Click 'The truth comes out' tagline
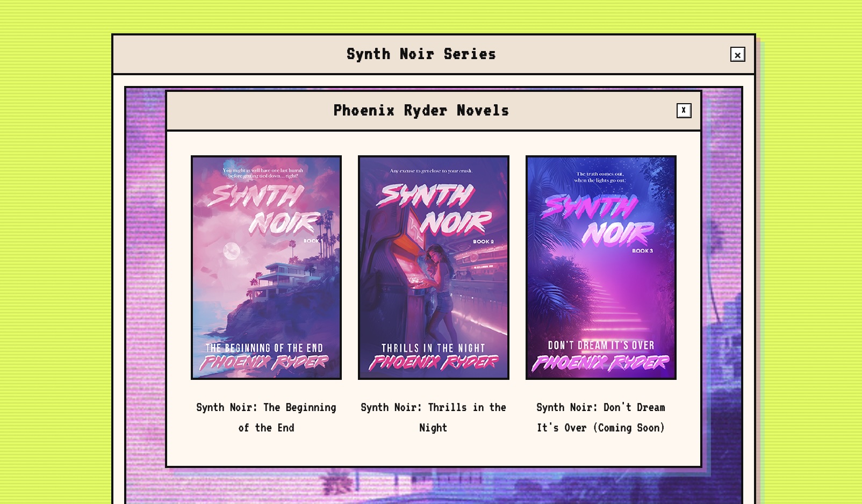The height and width of the screenshot is (504, 862). [600, 177]
